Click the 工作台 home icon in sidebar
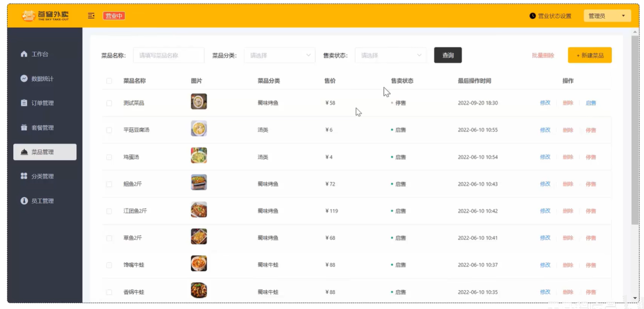The width and height of the screenshot is (644, 309). [24, 54]
